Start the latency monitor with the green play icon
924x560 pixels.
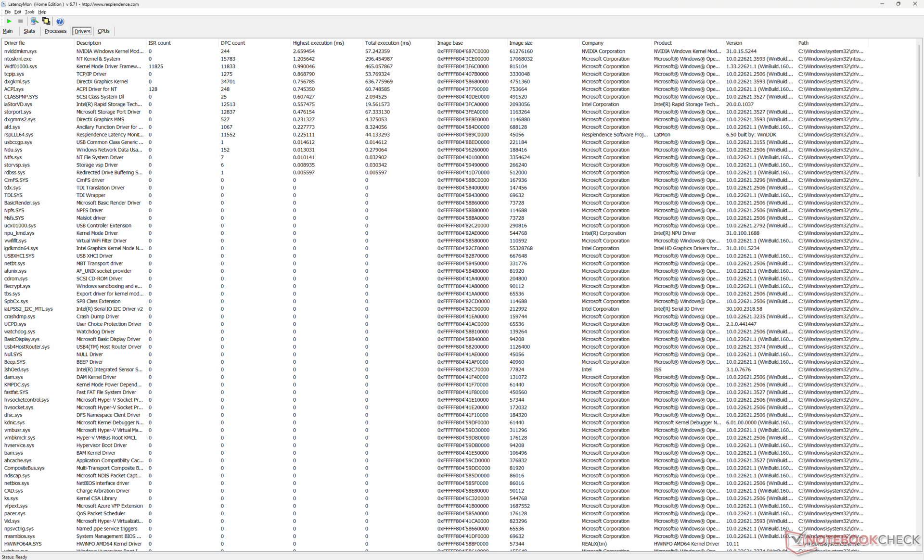[9, 21]
